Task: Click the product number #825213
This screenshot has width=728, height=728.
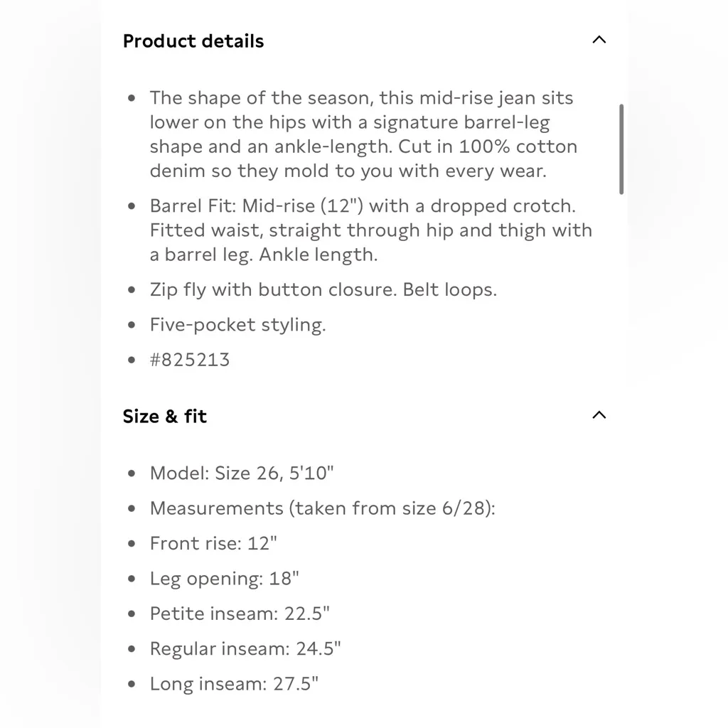Action: pyautogui.click(x=190, y=360)
